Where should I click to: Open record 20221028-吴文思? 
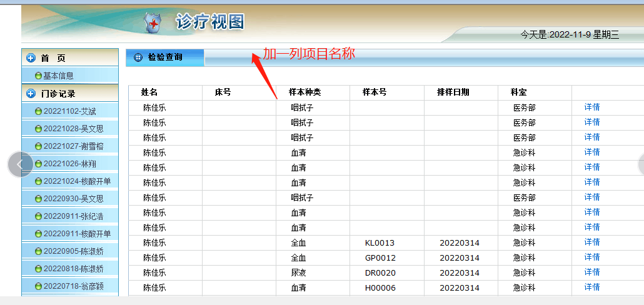tap(74, 129)
